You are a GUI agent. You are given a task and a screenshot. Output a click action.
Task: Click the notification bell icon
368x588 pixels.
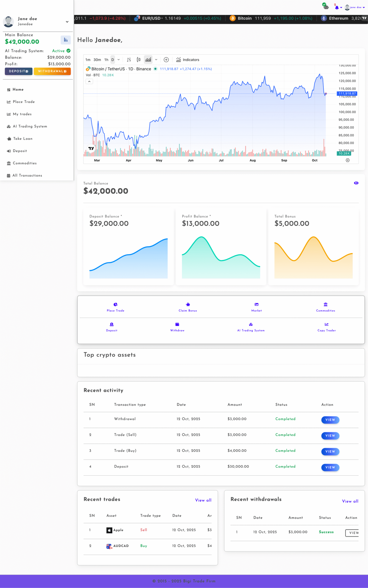coord(337,8)
